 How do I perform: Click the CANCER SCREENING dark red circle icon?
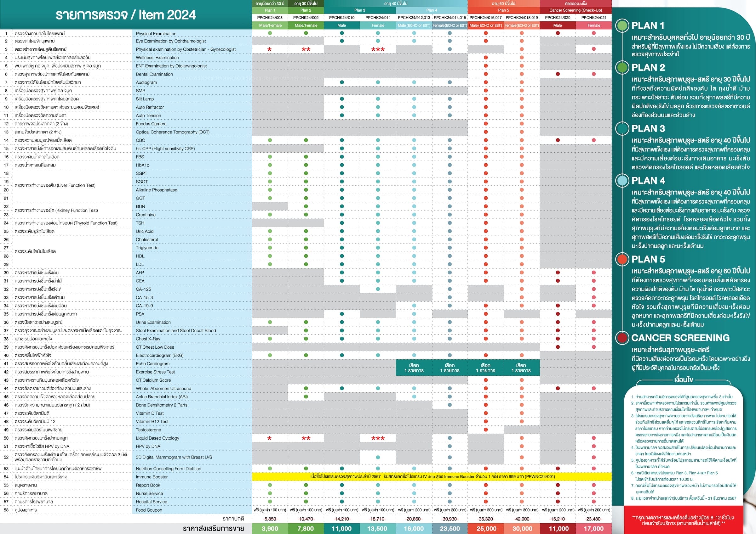click(x=622, y=338)
